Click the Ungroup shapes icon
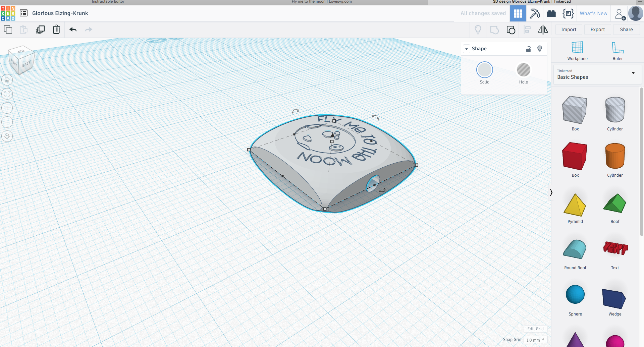 click(511, 30)
